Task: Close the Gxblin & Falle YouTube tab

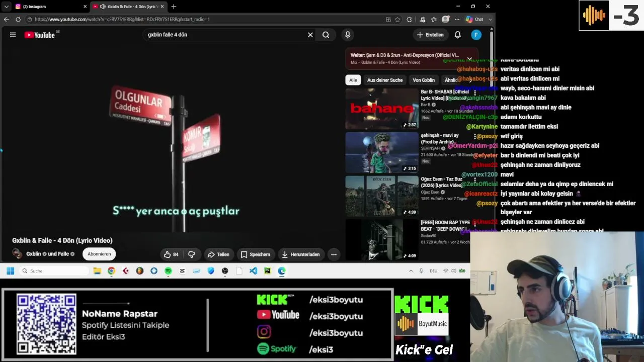Action: coord(162,7)
